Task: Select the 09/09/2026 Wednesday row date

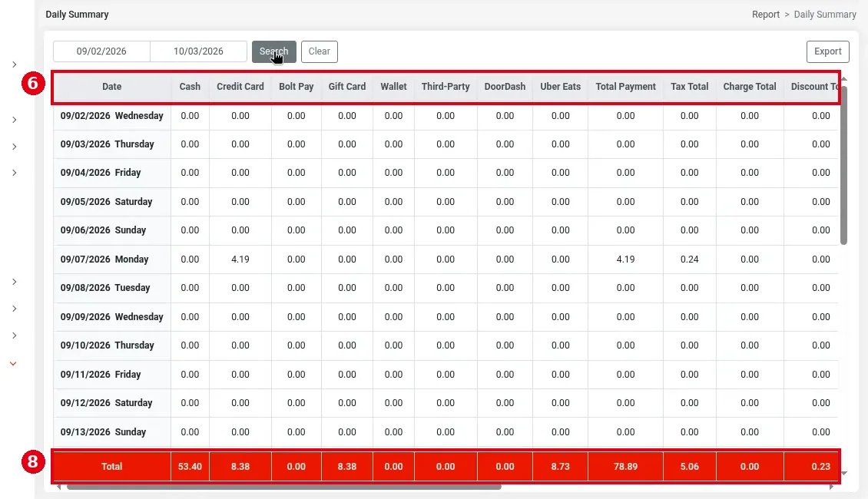Action: click(112, 316)
